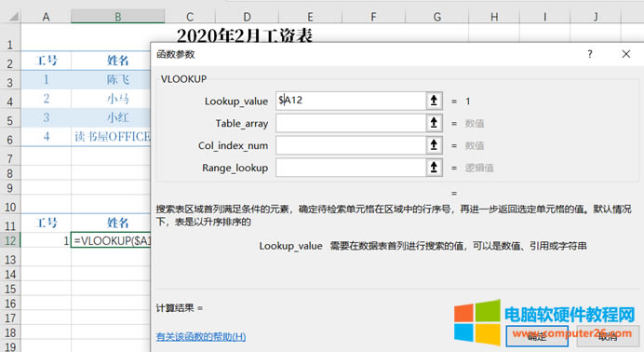644x352 pixels.
Task: Click the Table_array range selector arrow icon
Action: 434,123
